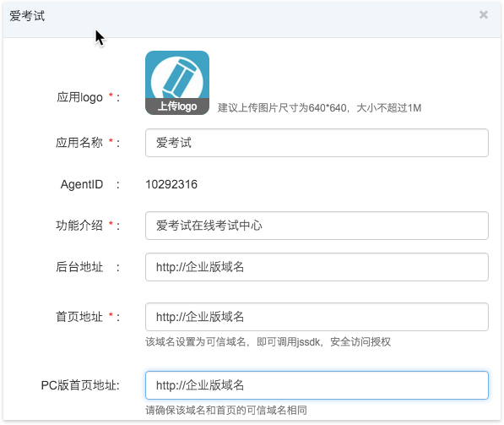
Task: Click the 上传logo upload overlay
Action: point(177,106)
